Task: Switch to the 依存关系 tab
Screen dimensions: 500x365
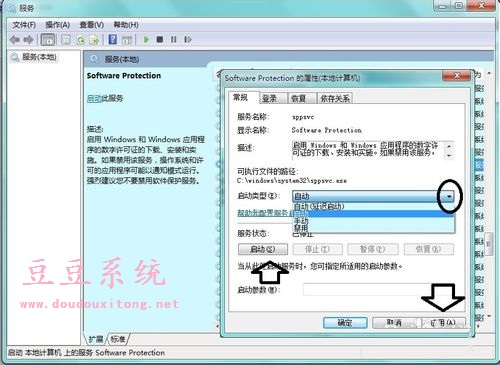Action: click(335, 98)
